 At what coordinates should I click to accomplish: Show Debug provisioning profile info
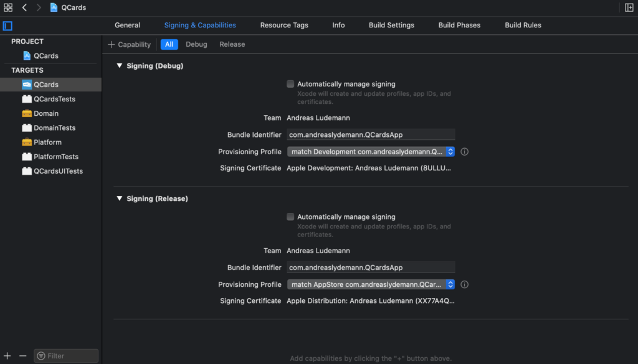point(464,152)
